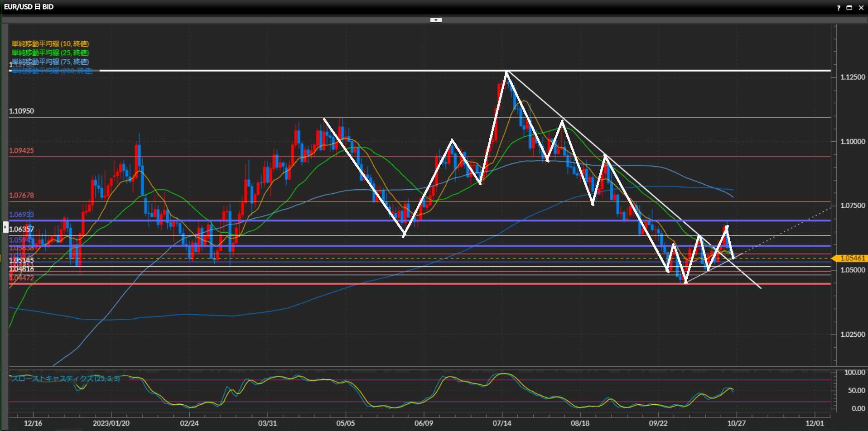
Task: Select the white 1.06357 level label
Action: [x=21, y=229]
